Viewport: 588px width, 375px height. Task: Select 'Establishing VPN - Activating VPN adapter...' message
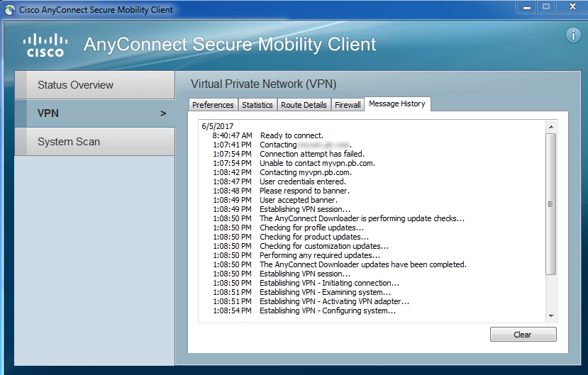point(334,301)
